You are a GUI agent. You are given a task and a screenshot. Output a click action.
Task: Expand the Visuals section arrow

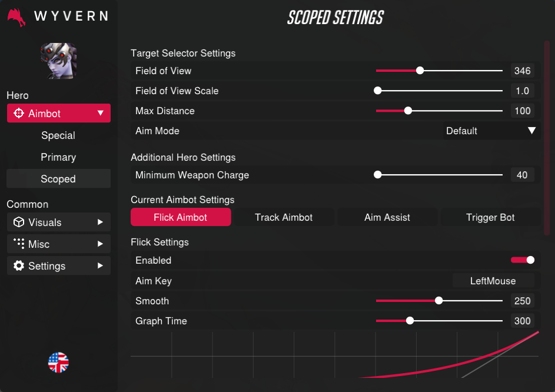[x=101, y=222]
